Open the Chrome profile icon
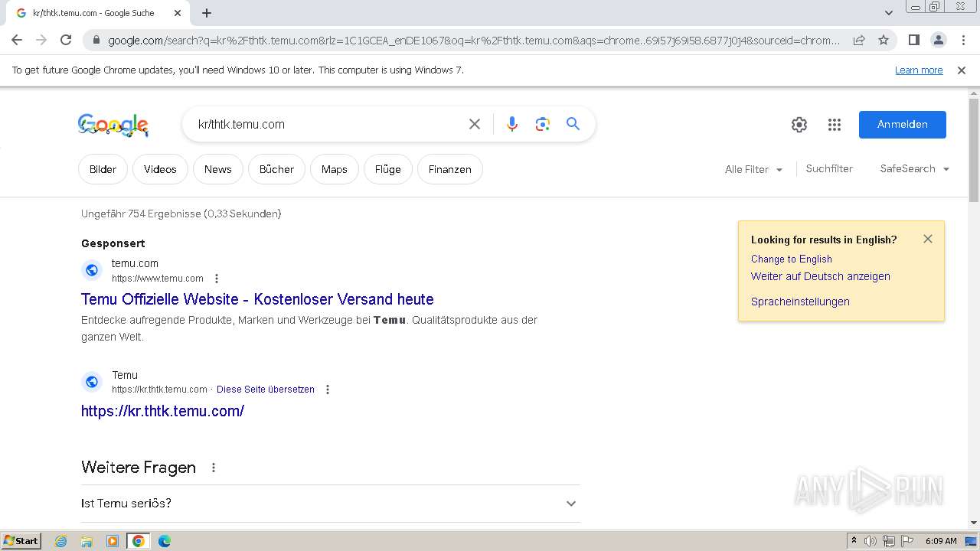Viewport: 980px width, 551px height. point(938,40)
